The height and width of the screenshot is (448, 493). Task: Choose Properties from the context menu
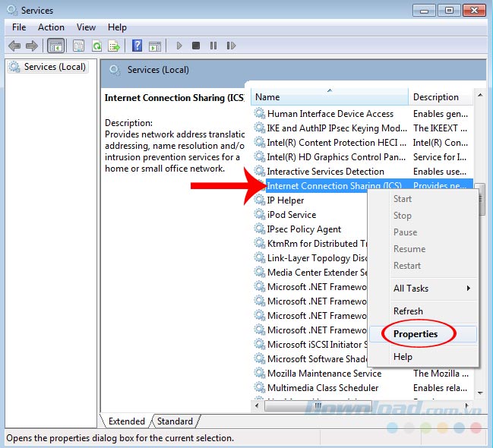pos(415,334)
